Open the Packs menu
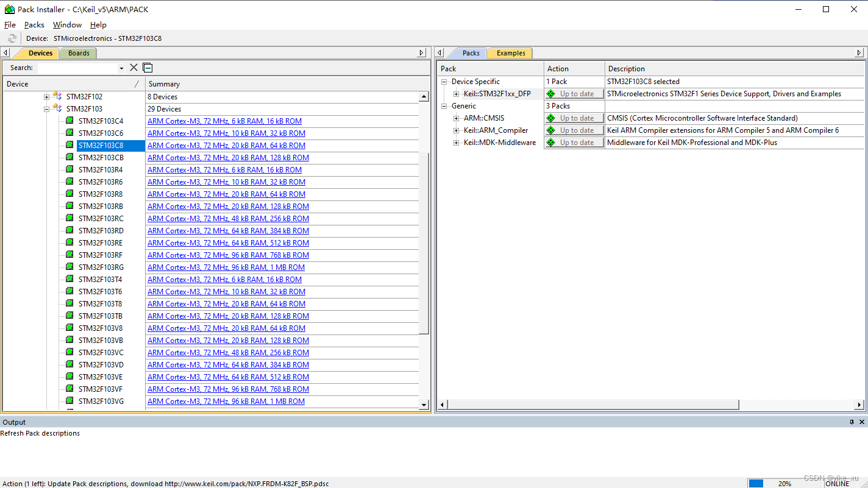The height and width of the screenshot is (488, 868). point(34,24)
